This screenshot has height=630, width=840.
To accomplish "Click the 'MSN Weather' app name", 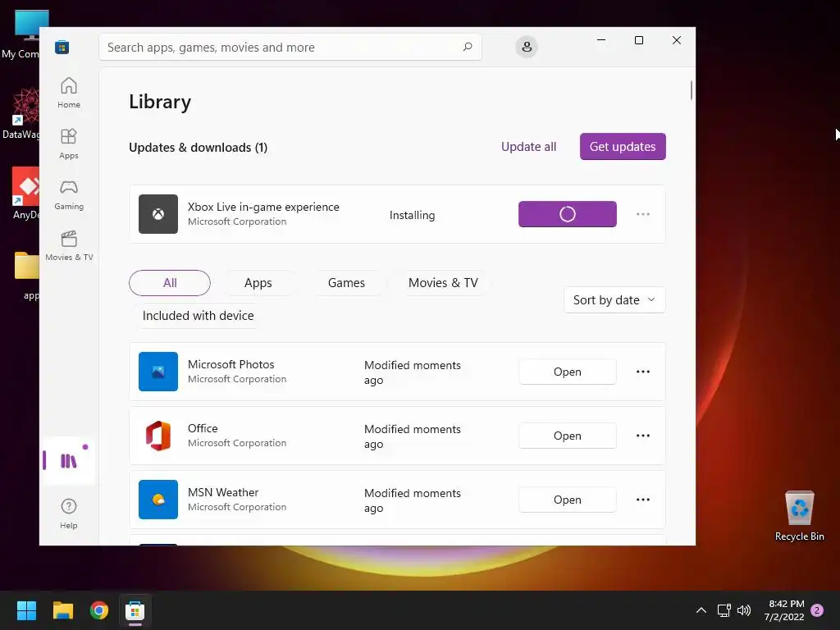I will click(223, 492).
